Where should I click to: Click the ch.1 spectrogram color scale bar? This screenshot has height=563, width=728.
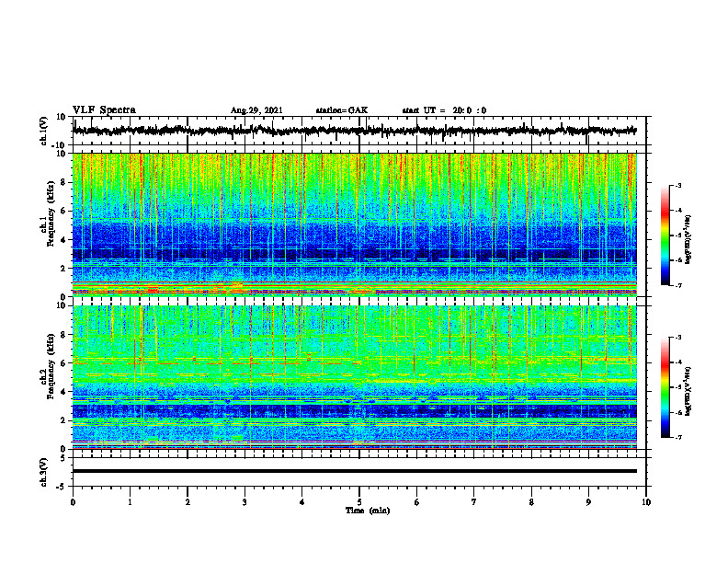click(x=665, y=236)
